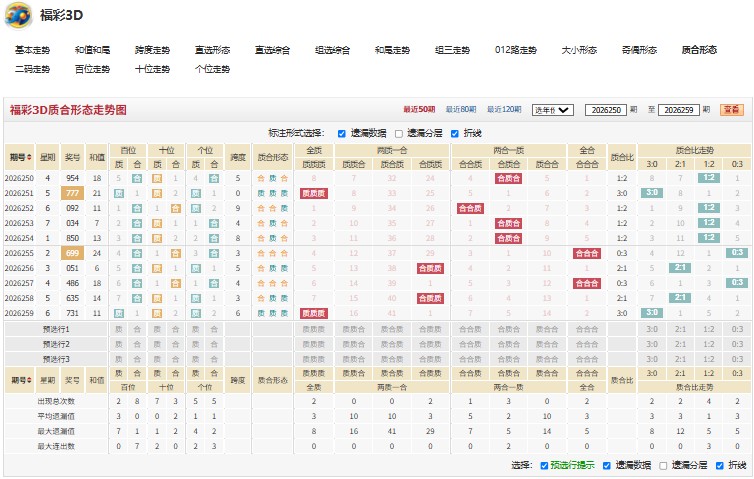Click the 福彩3D logo icon
The image size is (754, 479).
click(18, 15)
